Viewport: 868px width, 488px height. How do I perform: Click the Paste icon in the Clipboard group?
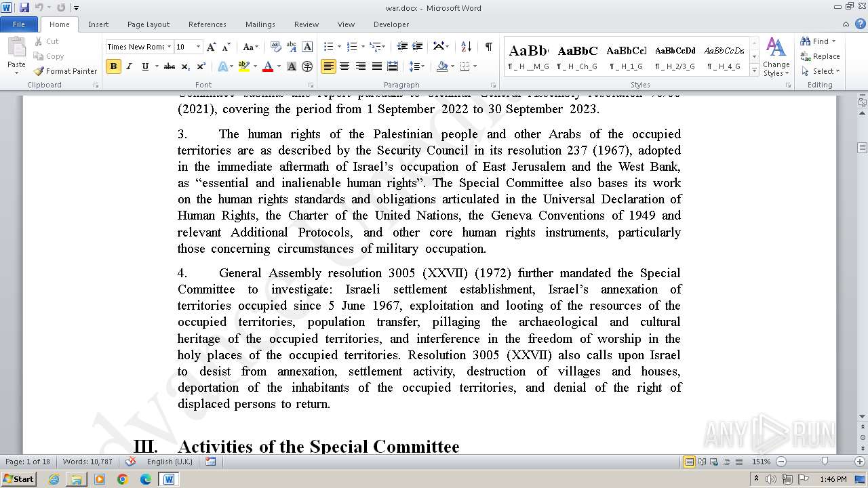pos(16,47)
